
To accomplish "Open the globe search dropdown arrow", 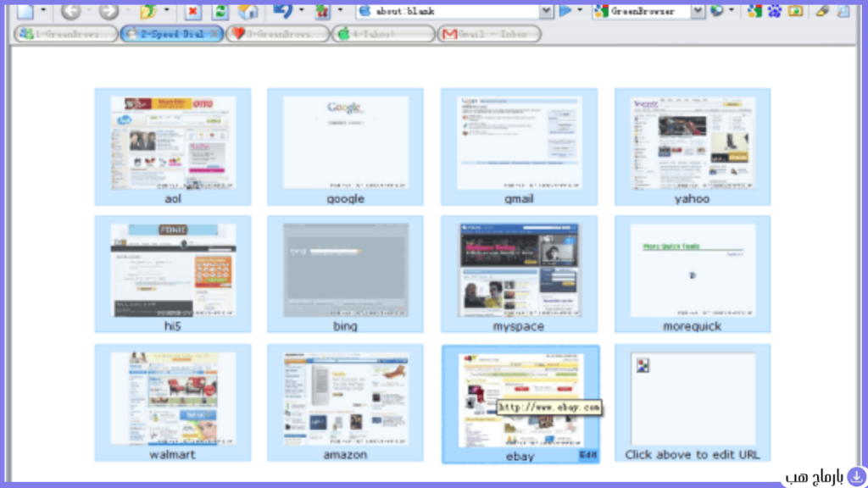I will coord(732,10).
